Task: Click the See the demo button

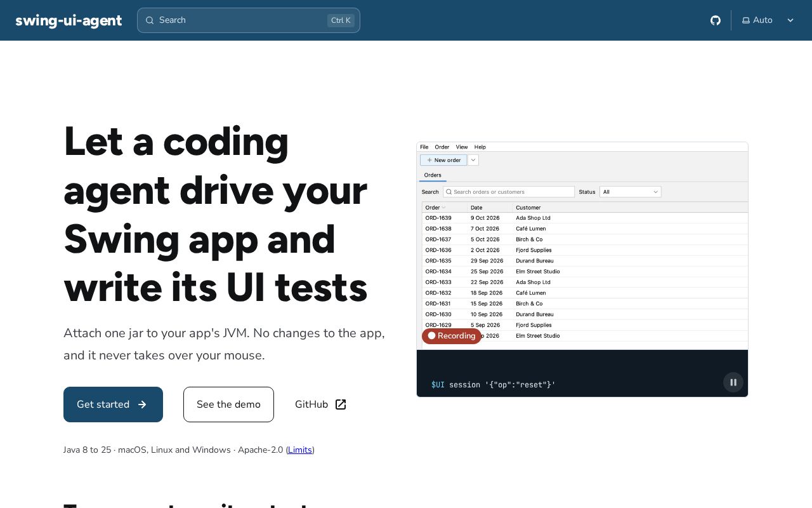Action: pyautogui.click(x=228, y=404)
